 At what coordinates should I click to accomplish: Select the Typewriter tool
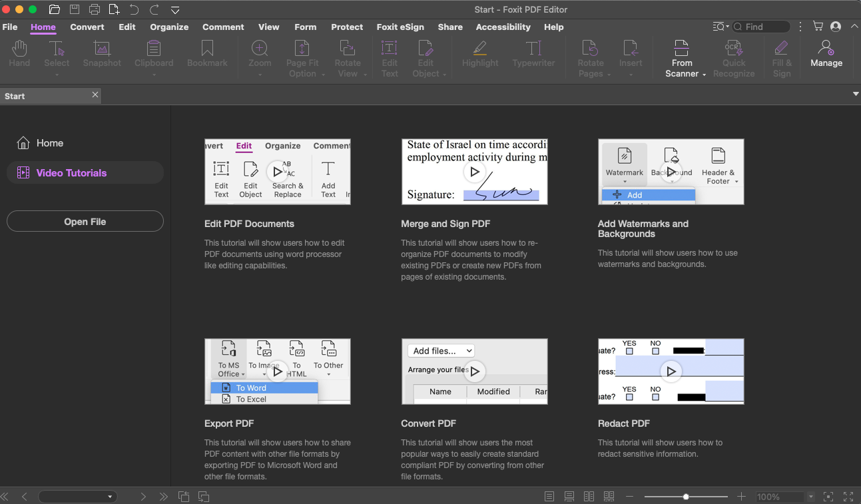tap(533, 53)
